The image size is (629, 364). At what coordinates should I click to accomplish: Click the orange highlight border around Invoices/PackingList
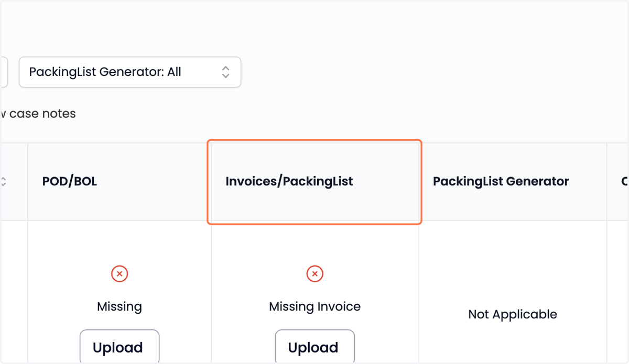(x=314, y=140)
